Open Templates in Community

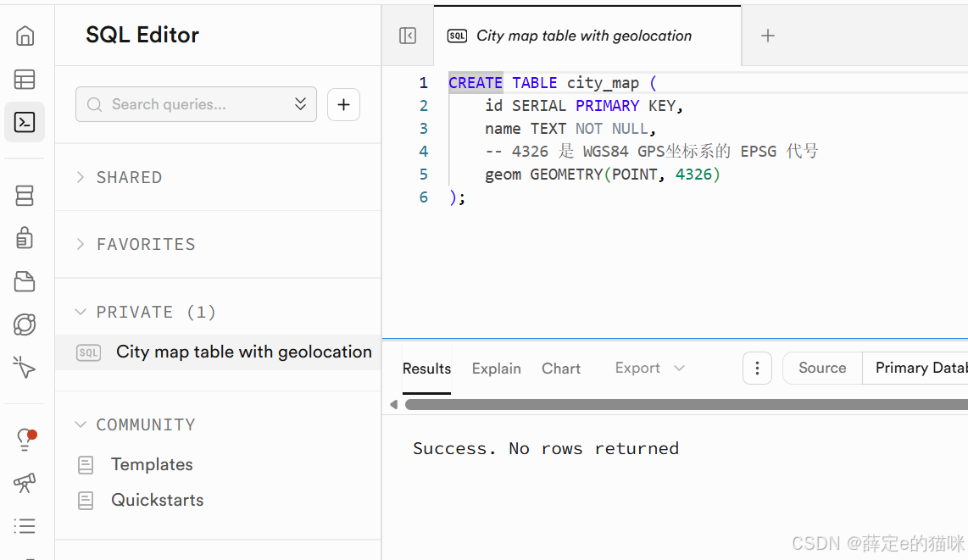tap(152, 464)
